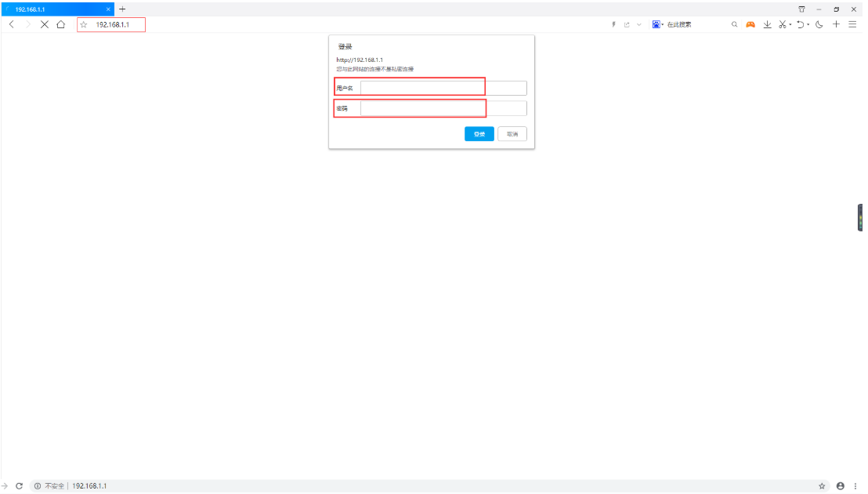Viewport: 868px width, 494px height.
Task: Expand the address bar chevron dropdown
Action: click(x=639, y=25)
